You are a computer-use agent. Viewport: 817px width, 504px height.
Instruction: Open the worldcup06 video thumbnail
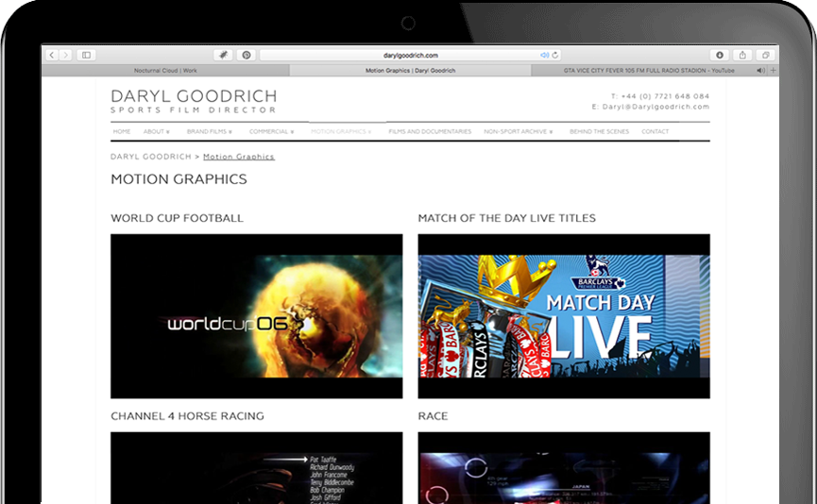(x=256, y=316)
